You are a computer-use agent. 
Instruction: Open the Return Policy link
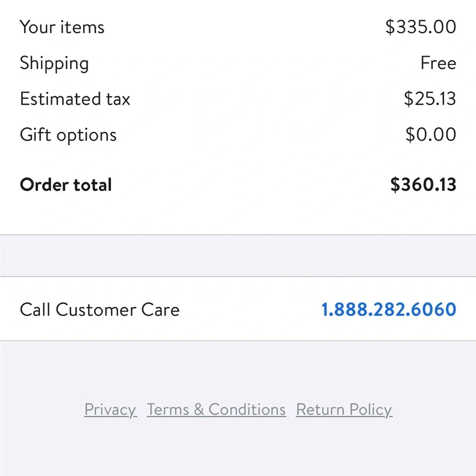pos(344,410)
